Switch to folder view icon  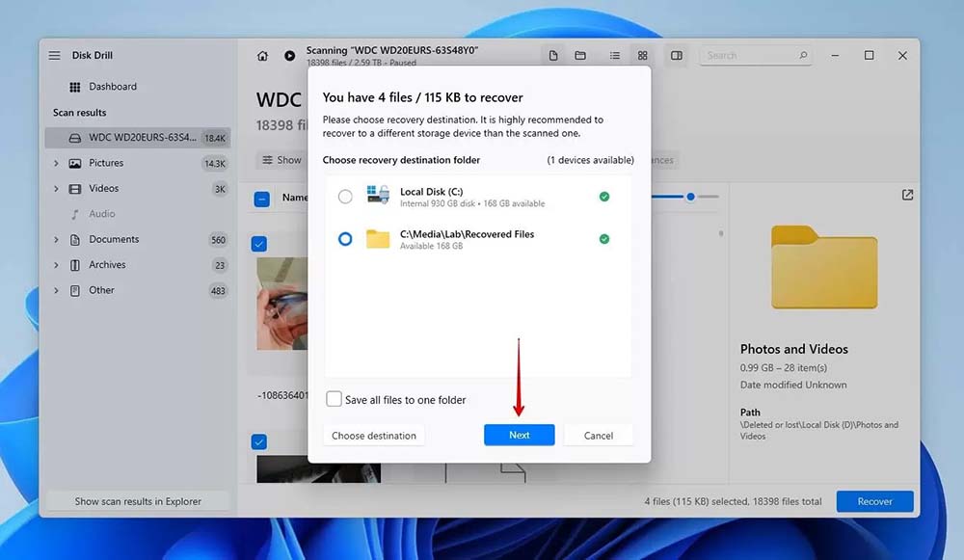tap(580, 56)
